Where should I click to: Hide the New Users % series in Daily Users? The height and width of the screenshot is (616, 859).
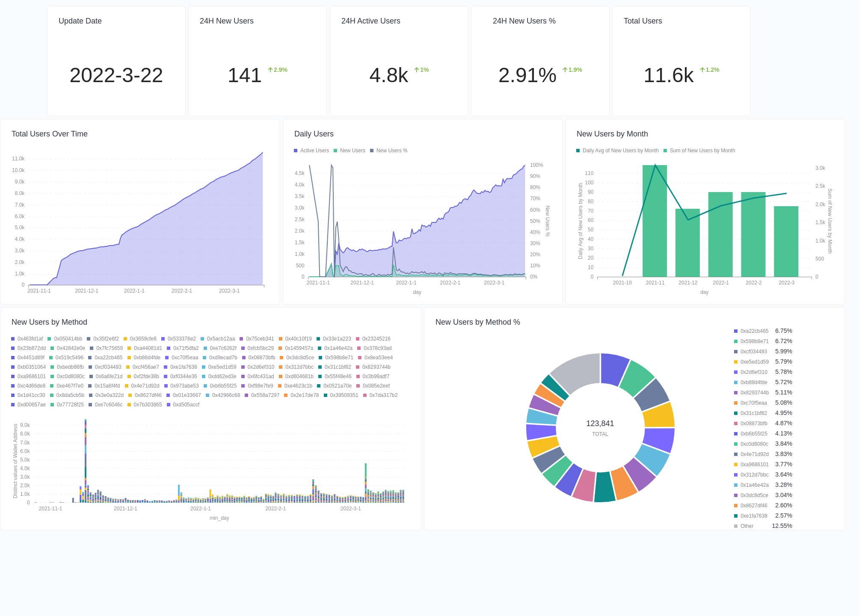click(371, 150)
